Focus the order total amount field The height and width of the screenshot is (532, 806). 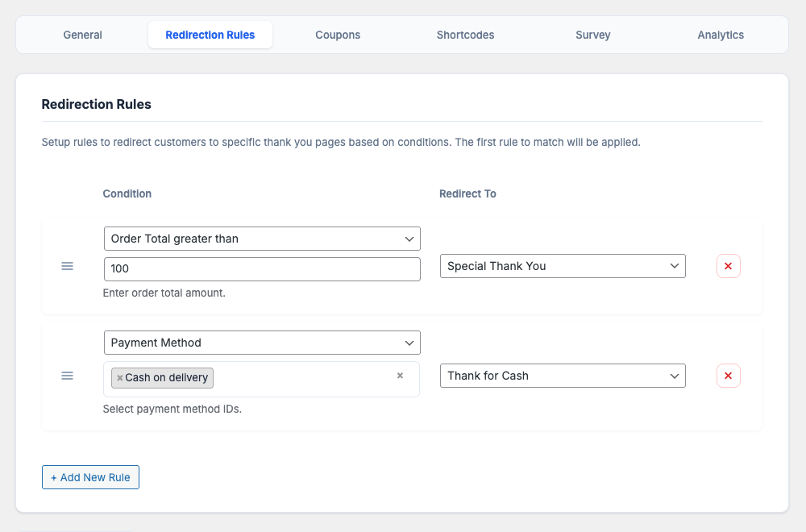[x=262, y=269]
